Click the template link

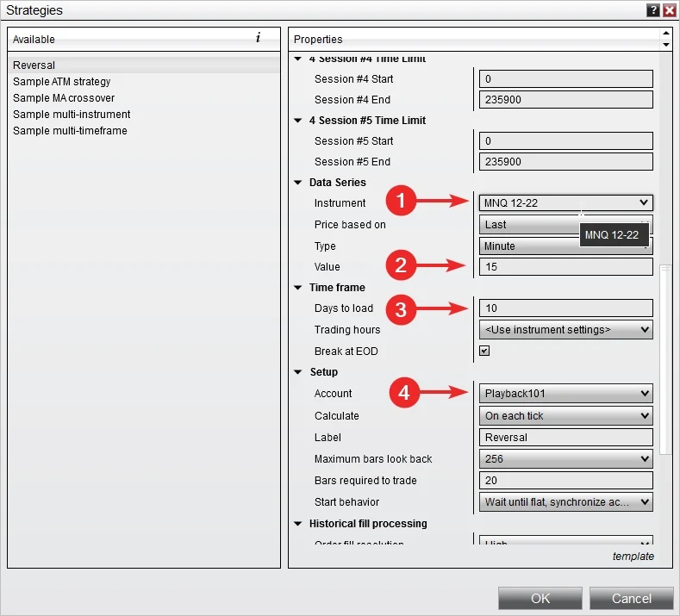[633, 557]
